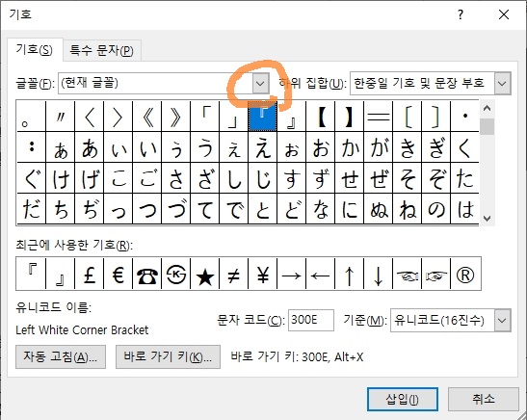Select the right tortoise shell bracket 〕
Screen dimensions: 527x420
tap(435, 117)
